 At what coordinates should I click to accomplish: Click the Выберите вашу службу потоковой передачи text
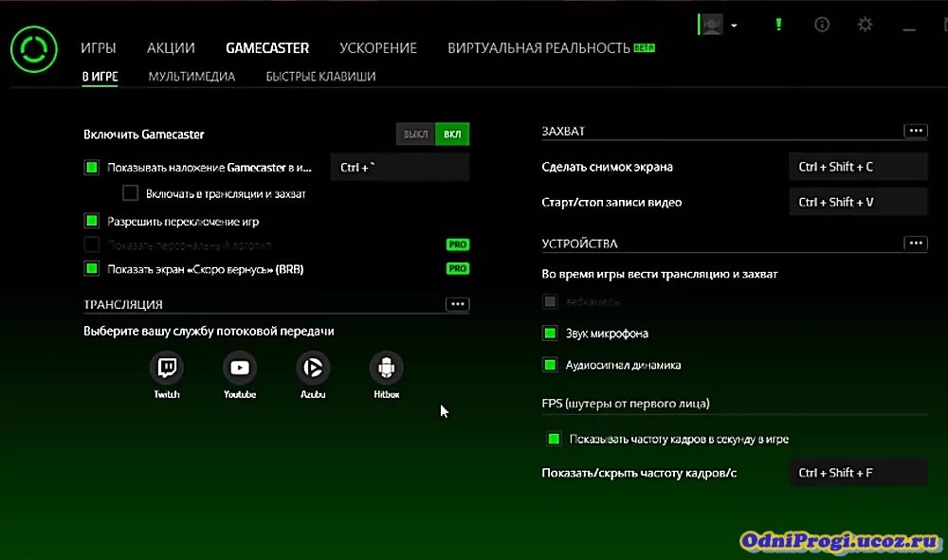pyautogui.click(x=209, y=331)
